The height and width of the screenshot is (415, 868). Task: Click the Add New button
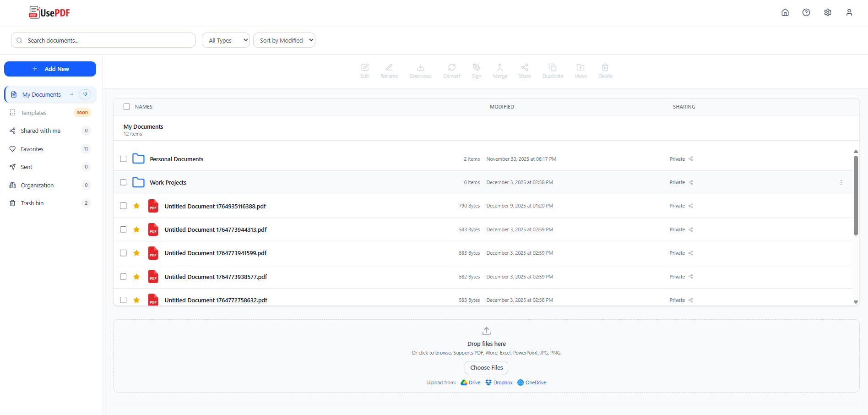pyautogui.click(x=50, y=69)
